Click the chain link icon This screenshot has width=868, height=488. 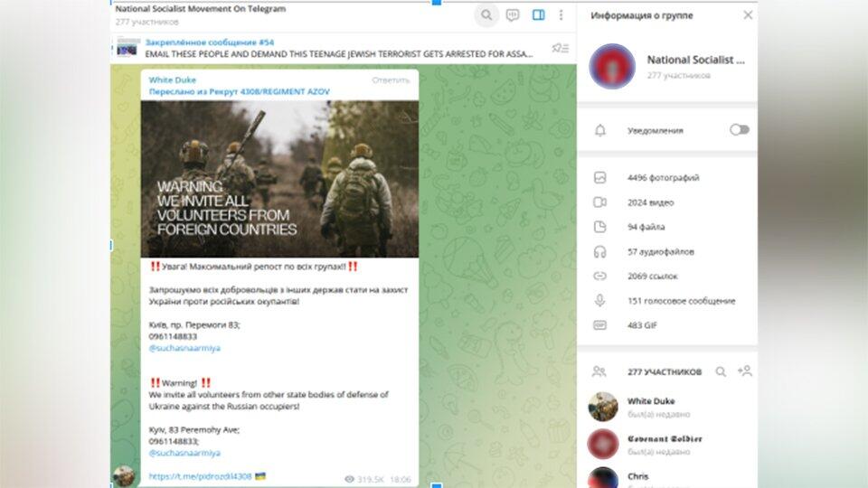[x=600, y=277]
